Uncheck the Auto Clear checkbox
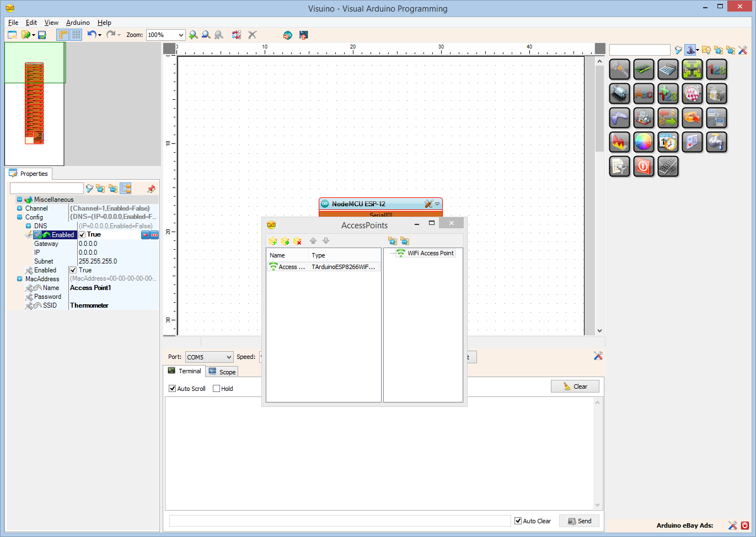 click(x=518, y=521)
